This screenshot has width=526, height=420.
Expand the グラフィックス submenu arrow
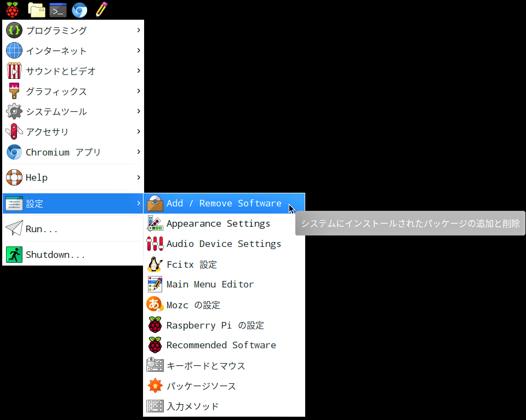coord(139,91)
